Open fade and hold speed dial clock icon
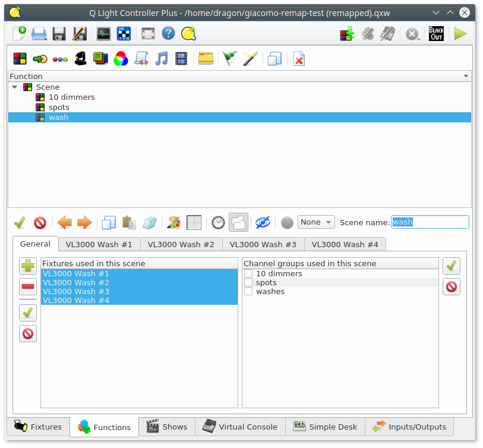This screenshot has height=448, width=483. tap(218, 222)
